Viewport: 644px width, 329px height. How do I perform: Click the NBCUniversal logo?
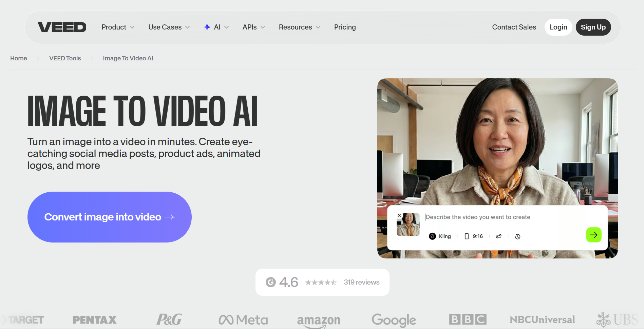tap(542, 320)
